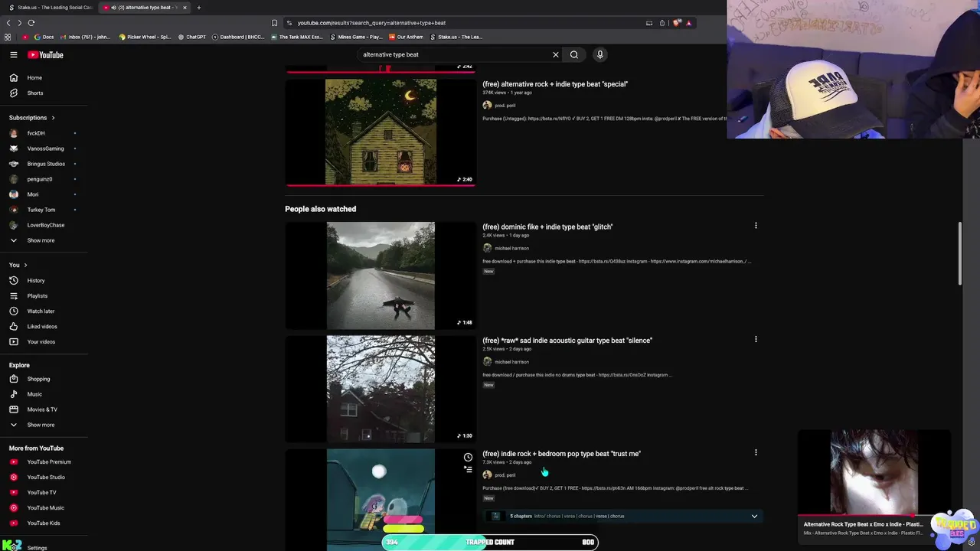The height and width of the screenshot is (551, 980).
Task: Start voice search with the microphone icon
Action: coord(600,55)
